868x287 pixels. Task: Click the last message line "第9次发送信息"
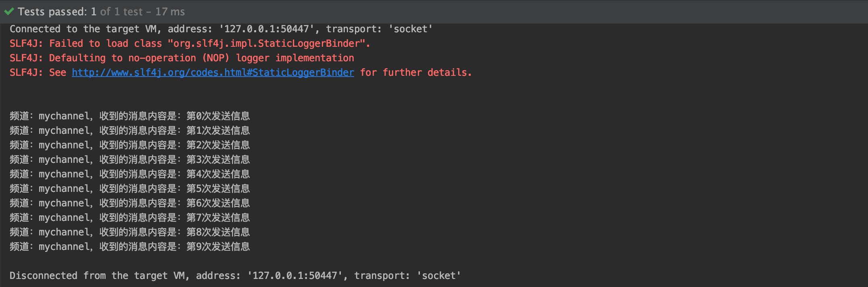click(129, 247)
